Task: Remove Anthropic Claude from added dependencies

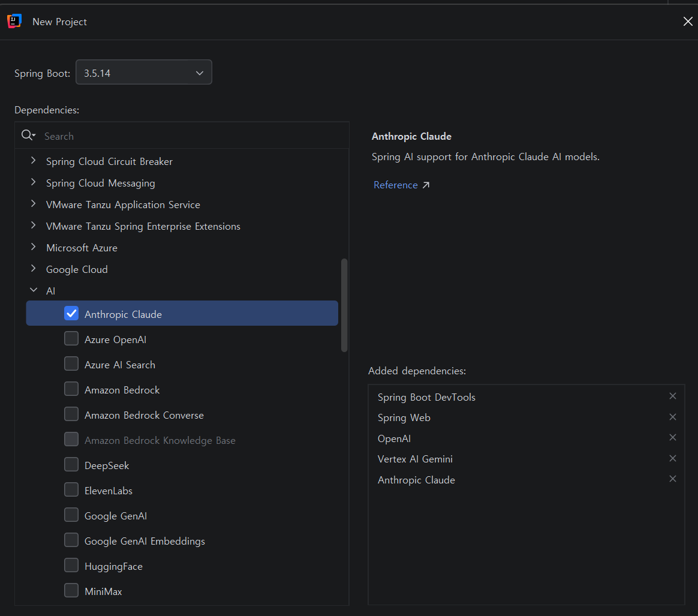Action: click(x=673, y=479)
